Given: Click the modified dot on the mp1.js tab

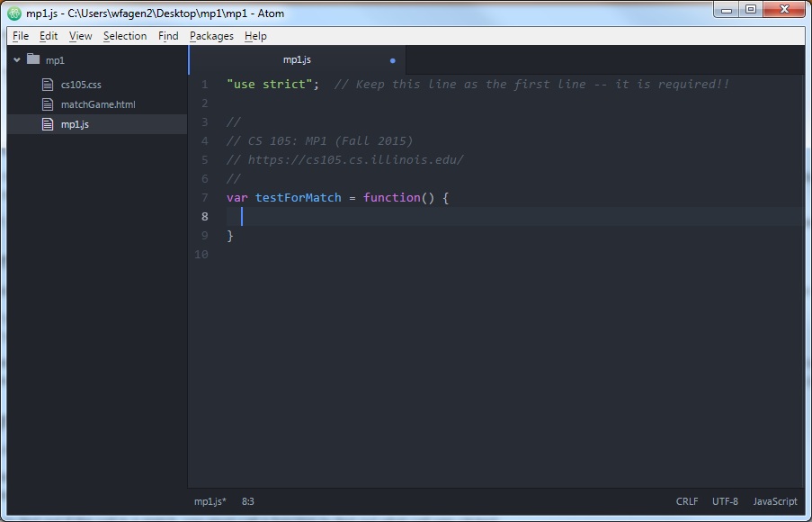Looking at the screenshot, I should tap(393, 60).
